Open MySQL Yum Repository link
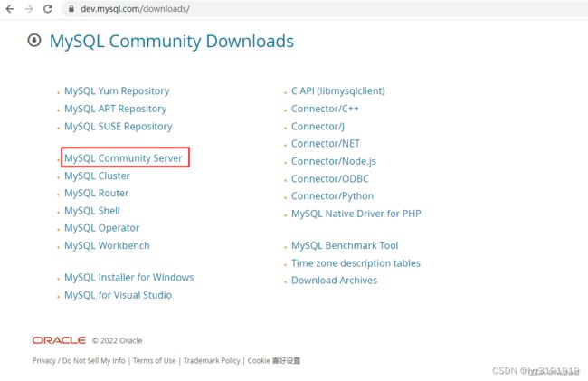The image size is (588, 381). coord(117,91)
